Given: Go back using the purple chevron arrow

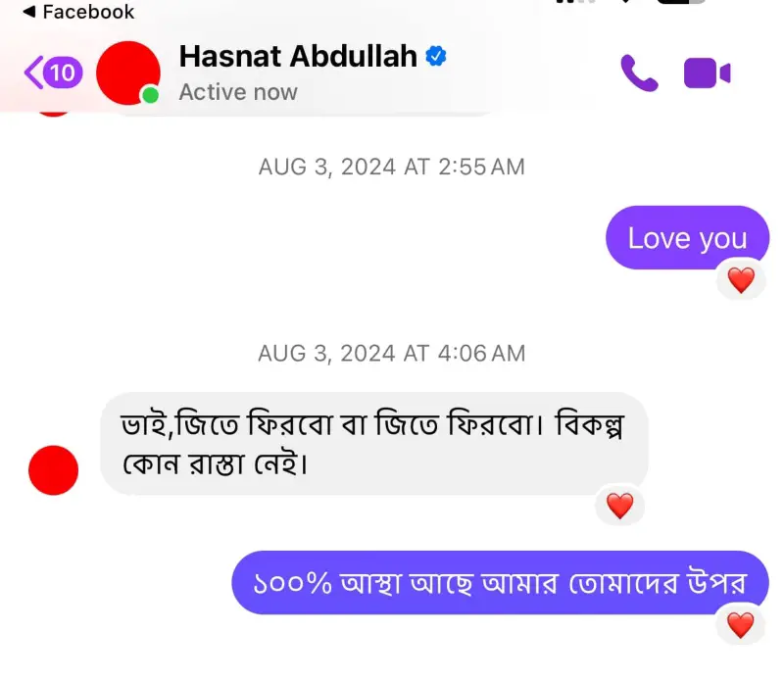Looking at the screenshot, I should [33, 73].
